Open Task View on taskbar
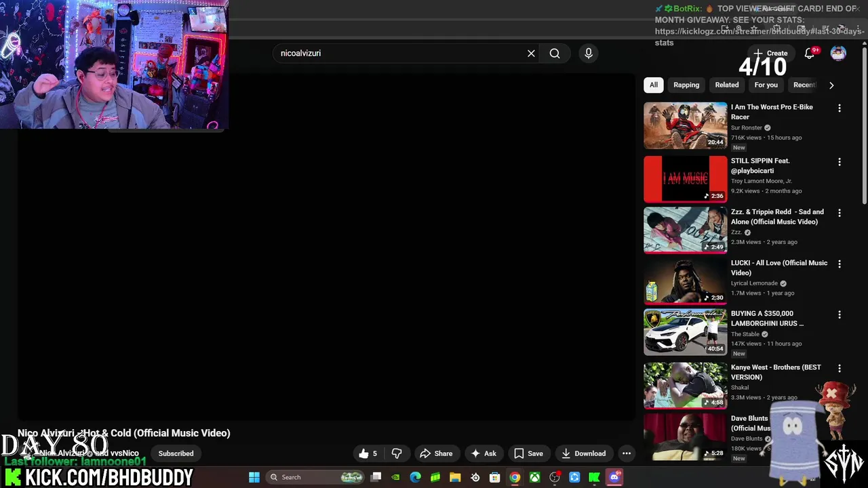868x488 pixels. tap(376, 477)
